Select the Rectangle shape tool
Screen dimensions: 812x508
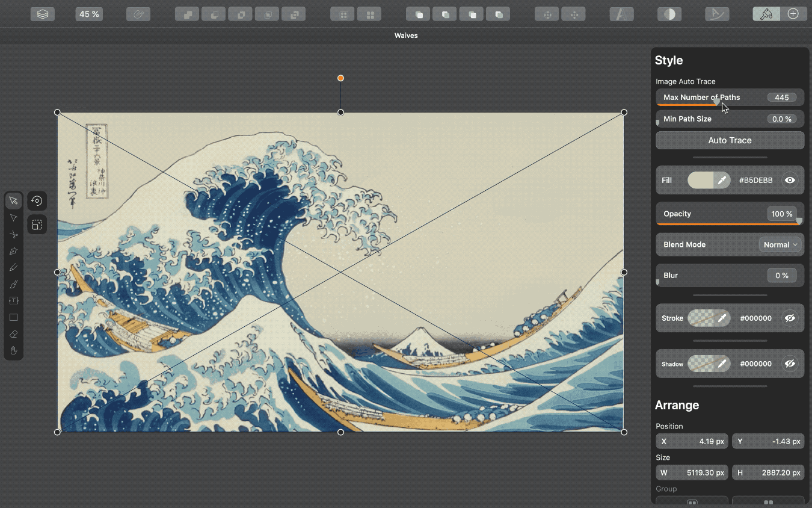tap(13, 317)
